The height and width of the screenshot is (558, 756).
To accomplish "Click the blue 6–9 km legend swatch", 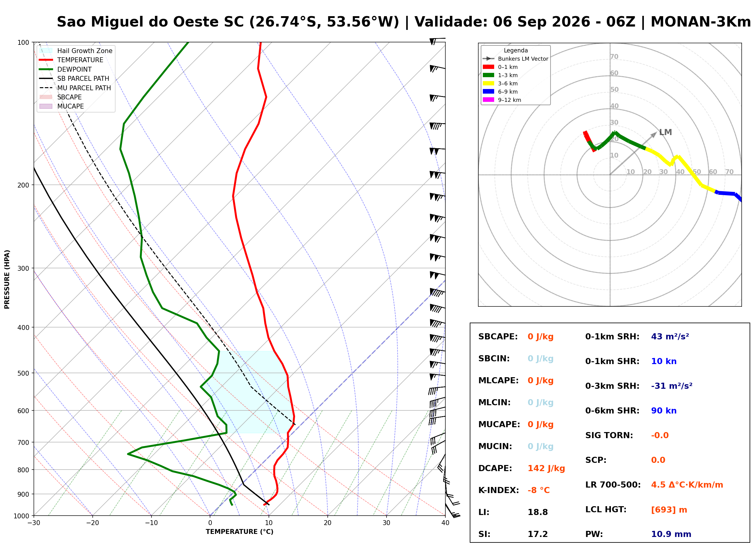I will (x=489, y=91).
